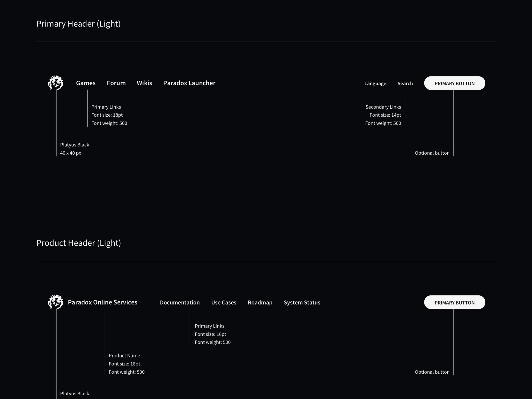
Task: Click the Optional button annotation label
Action: click(x=432, y=153)
